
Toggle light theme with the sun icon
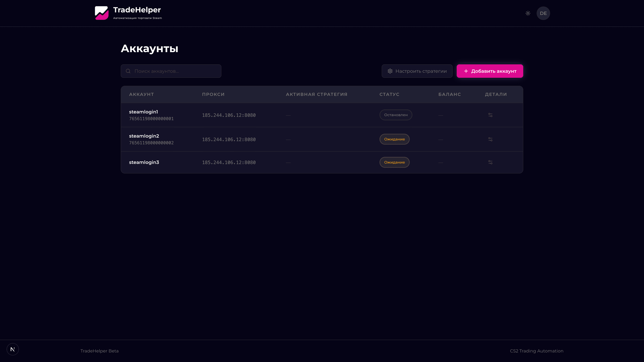[528, 13]
